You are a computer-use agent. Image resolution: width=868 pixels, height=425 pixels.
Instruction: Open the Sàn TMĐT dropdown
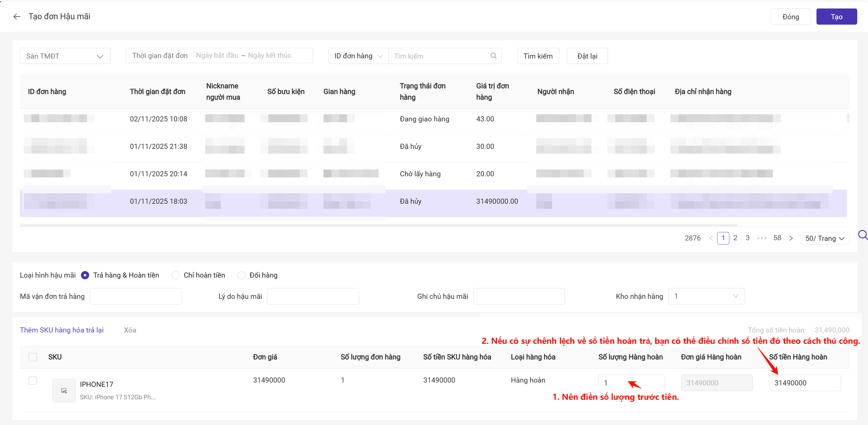click(65, 56)
